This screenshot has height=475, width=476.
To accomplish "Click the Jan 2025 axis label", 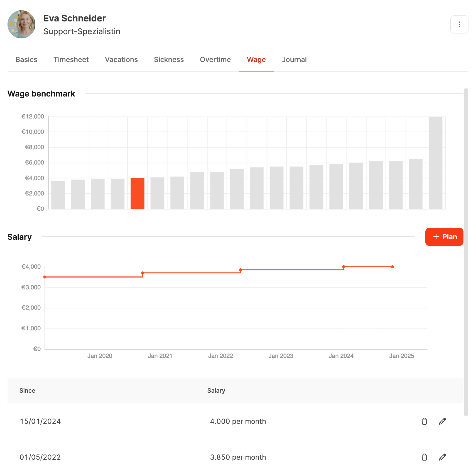I will click(x=401, y=356).
